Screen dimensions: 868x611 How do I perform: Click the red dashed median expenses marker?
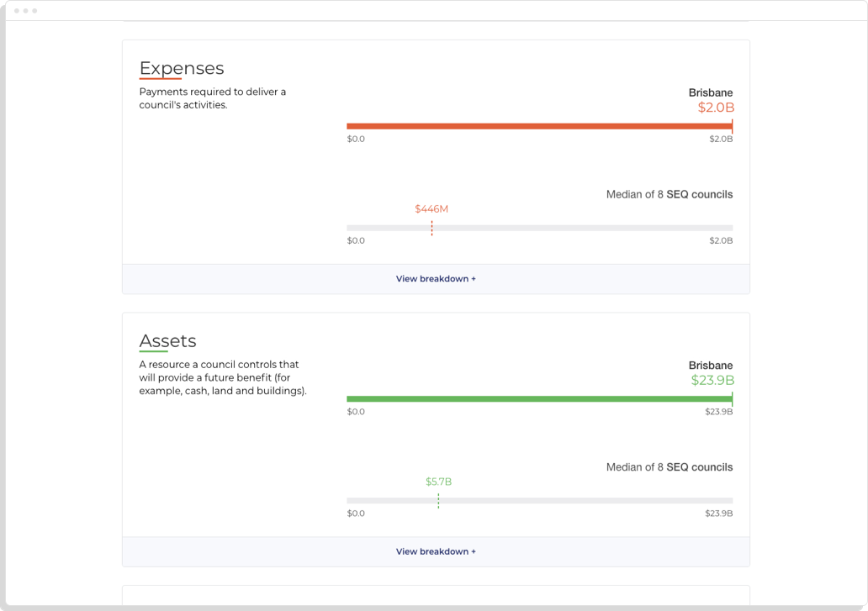pos(431,228)
